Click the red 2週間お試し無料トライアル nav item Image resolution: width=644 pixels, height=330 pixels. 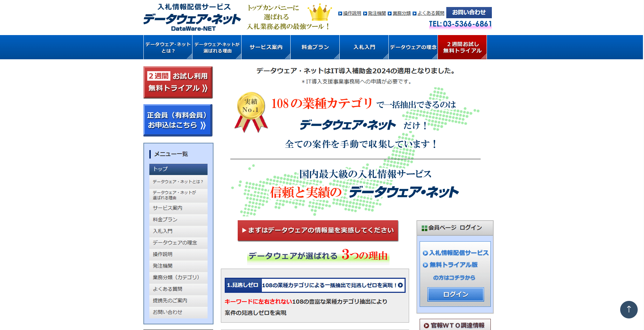462,47
